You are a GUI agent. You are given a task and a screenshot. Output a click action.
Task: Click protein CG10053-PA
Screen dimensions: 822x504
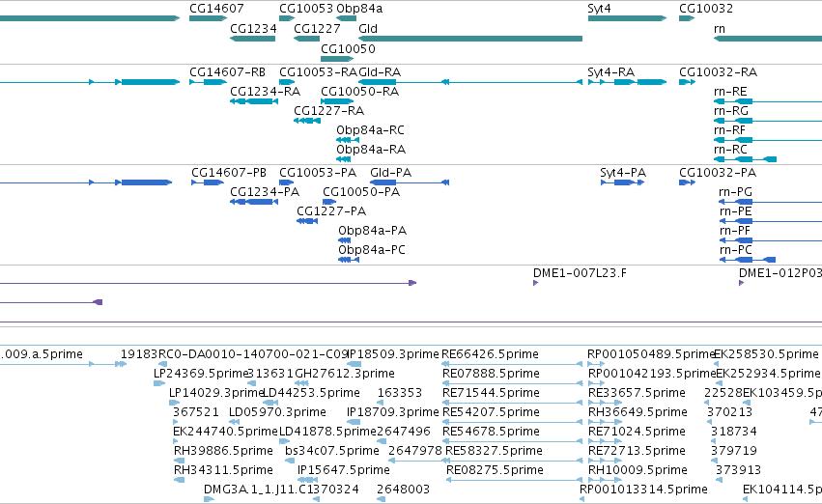point(318,173)
